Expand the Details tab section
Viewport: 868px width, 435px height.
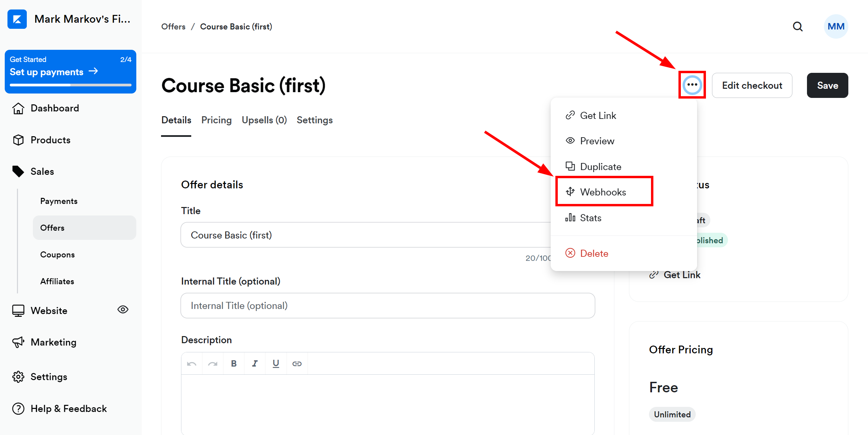[x=177, y=120]
